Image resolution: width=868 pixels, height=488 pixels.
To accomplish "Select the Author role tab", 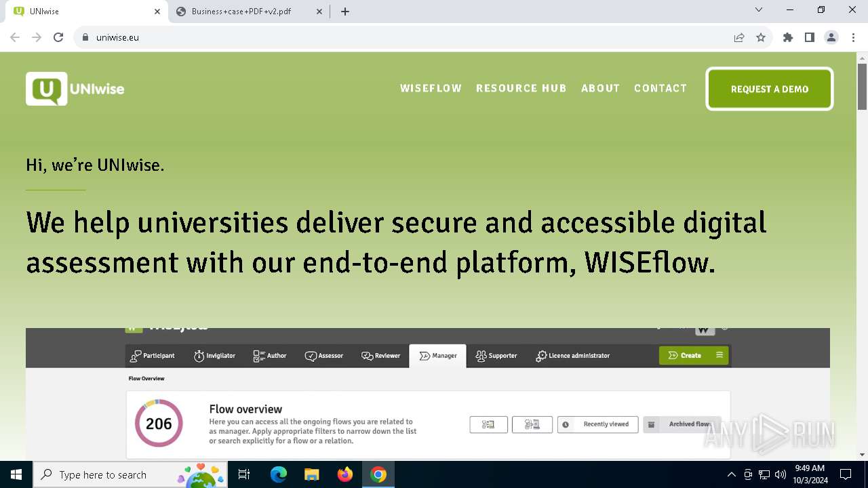I will tap(269, 356).
